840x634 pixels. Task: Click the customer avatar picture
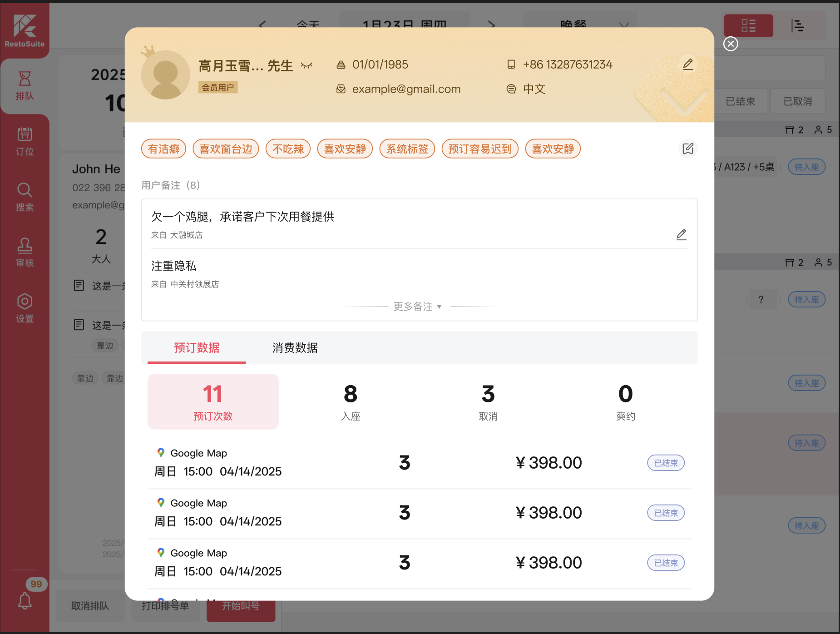click(x=165, y=75)
